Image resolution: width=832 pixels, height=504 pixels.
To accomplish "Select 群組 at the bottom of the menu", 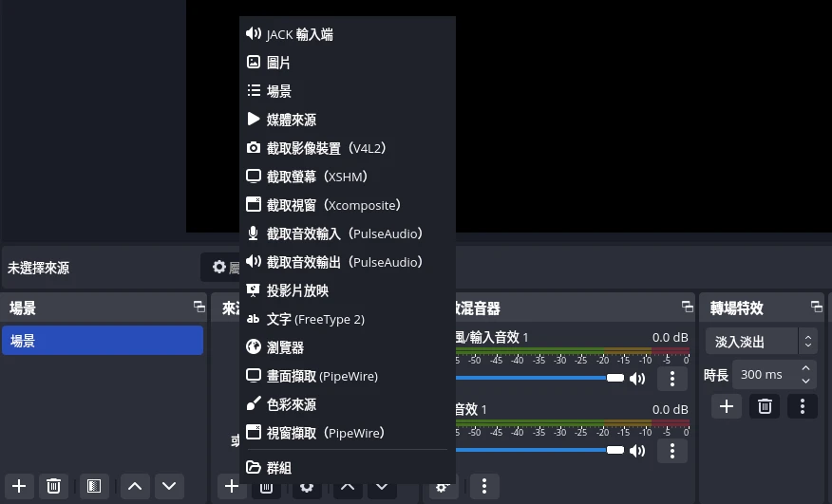I will (x=278, y=467).
